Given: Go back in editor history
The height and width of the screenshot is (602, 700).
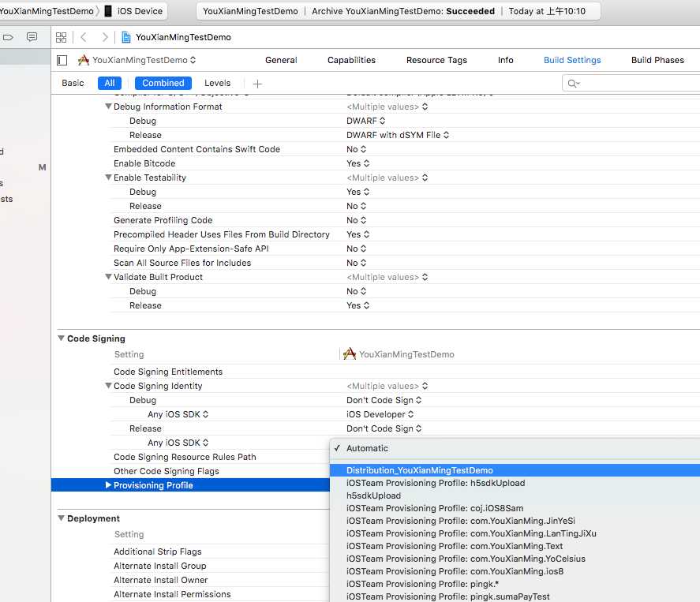Looking at the screenshot, I should click(84, 37).
